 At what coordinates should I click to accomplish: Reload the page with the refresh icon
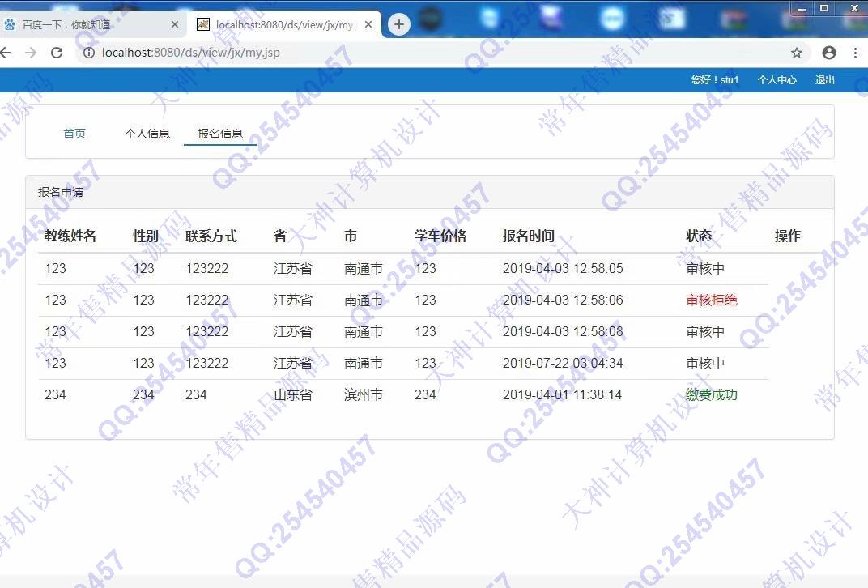pos(57,53)
